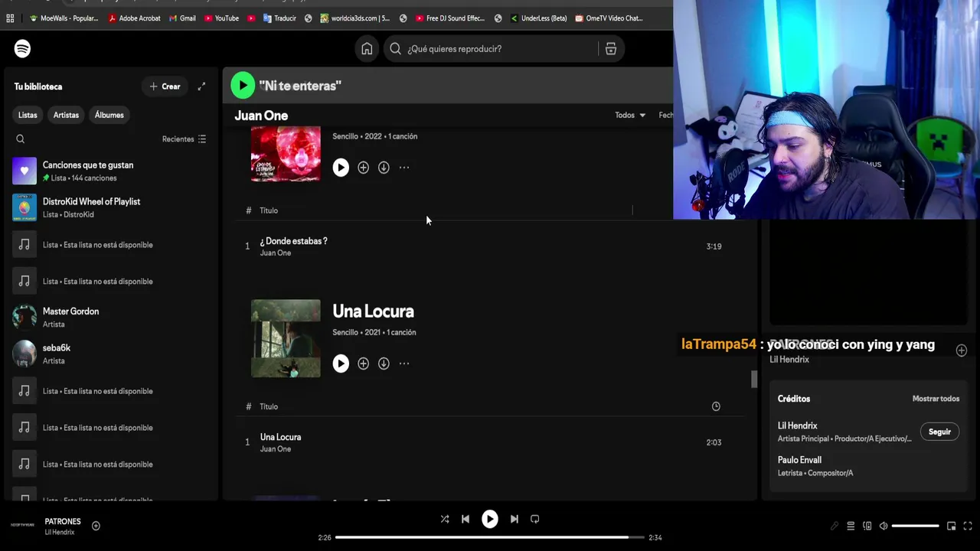
Task: Open PATRONES now playing title
Action: (x=63, y=521)
